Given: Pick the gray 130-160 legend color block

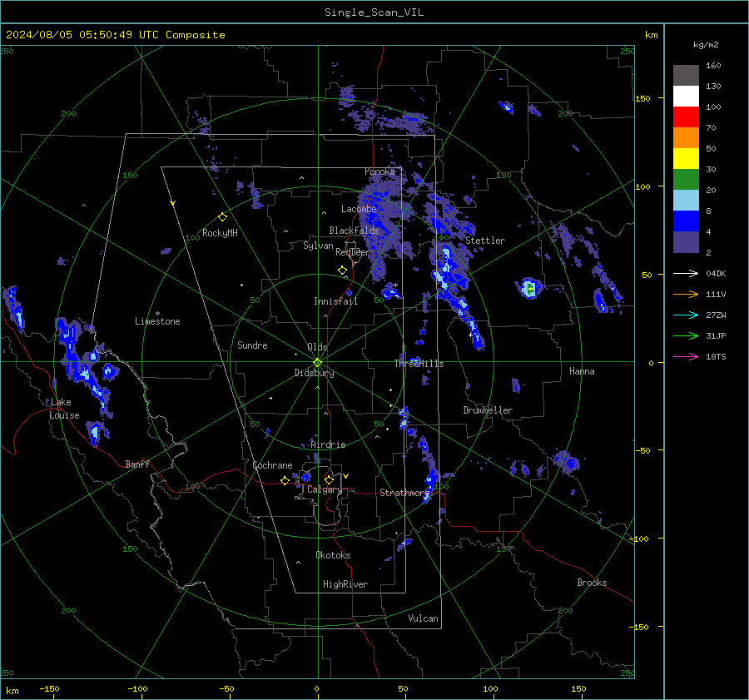Looking at the screenshot, I should coord(686,76).
